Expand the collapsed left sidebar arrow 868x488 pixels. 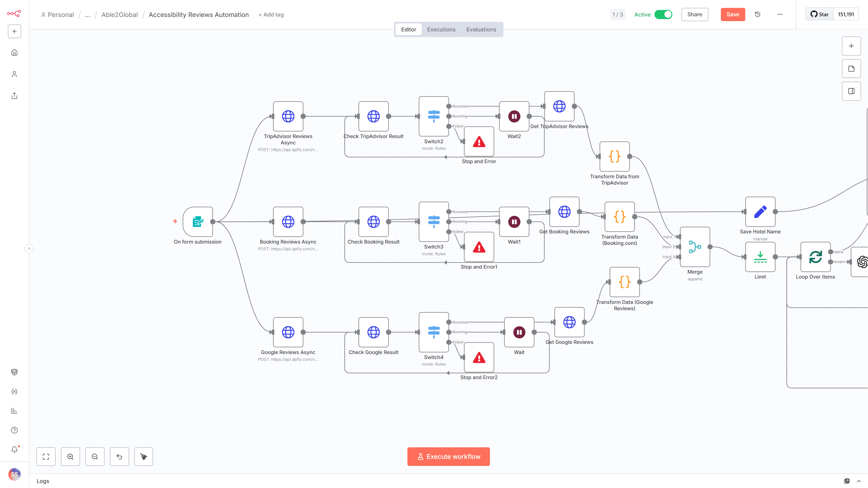coord(29,249)
